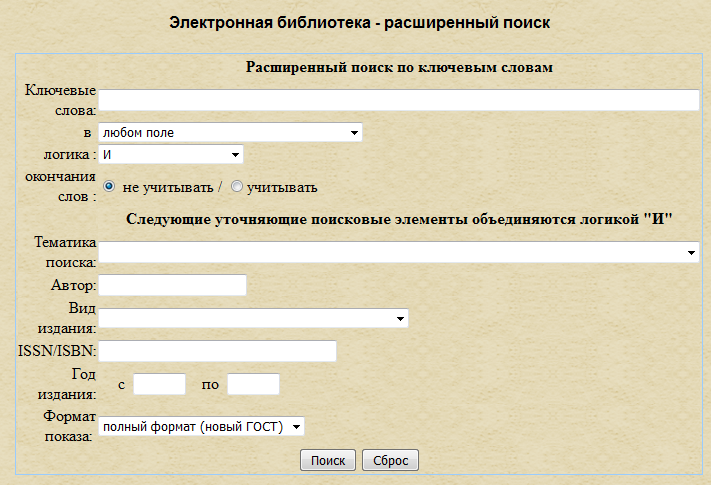Click the Год издания 'по' end year field
The image size is (711, 485).
[x=253, y=384]
